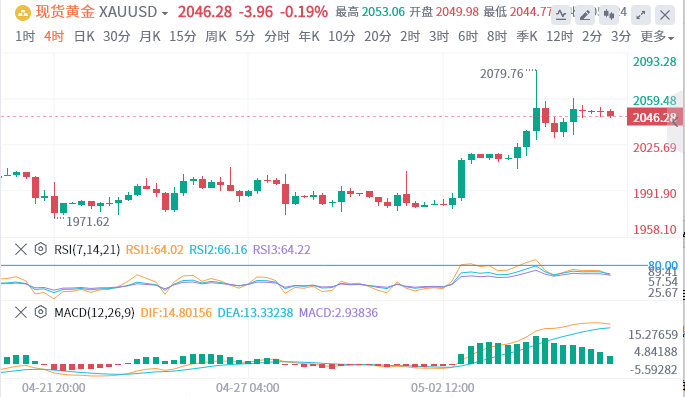Switch to 年K yearly chart

[309, 37]
